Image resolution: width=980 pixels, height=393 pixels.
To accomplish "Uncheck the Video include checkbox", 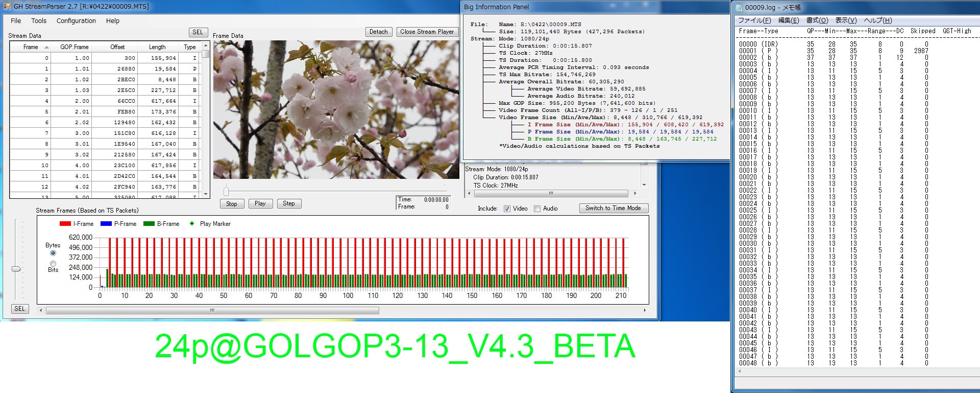I will click(507, 209).
